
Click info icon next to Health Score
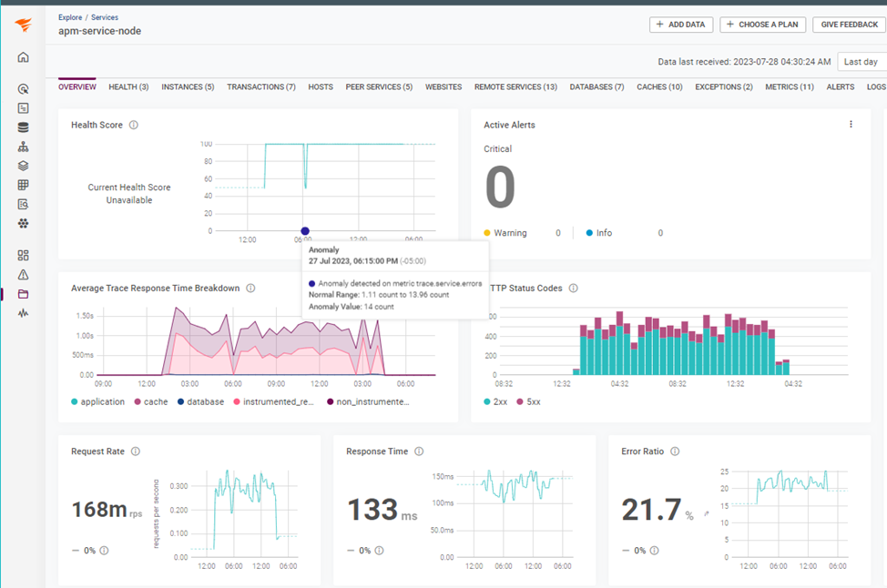(x=134, y=125)
